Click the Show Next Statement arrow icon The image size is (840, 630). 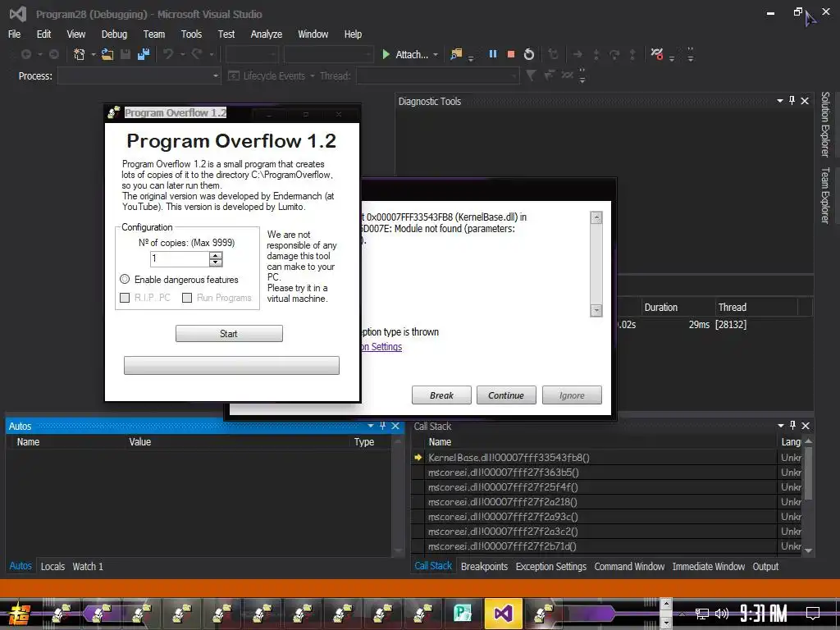click(x=577, y=54)
